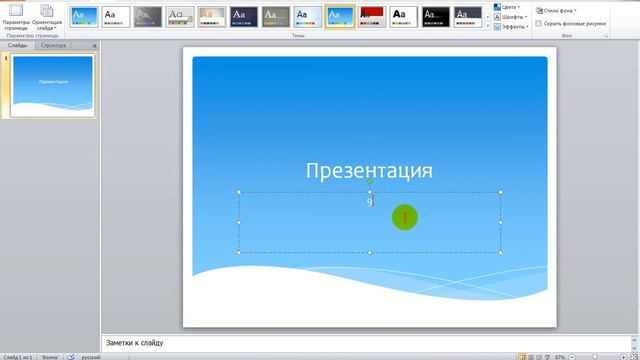The width and height of the screenshot is (640, 360).
Task: Open Параметры страницы page setup
Action: (x=16, y=17)
